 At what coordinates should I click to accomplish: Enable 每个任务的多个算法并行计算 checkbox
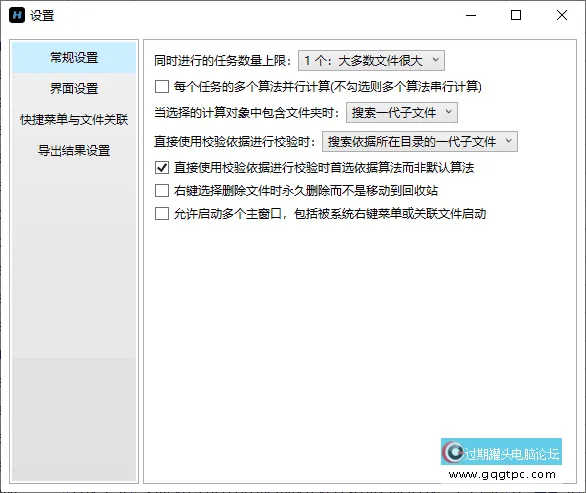[162, 87]
